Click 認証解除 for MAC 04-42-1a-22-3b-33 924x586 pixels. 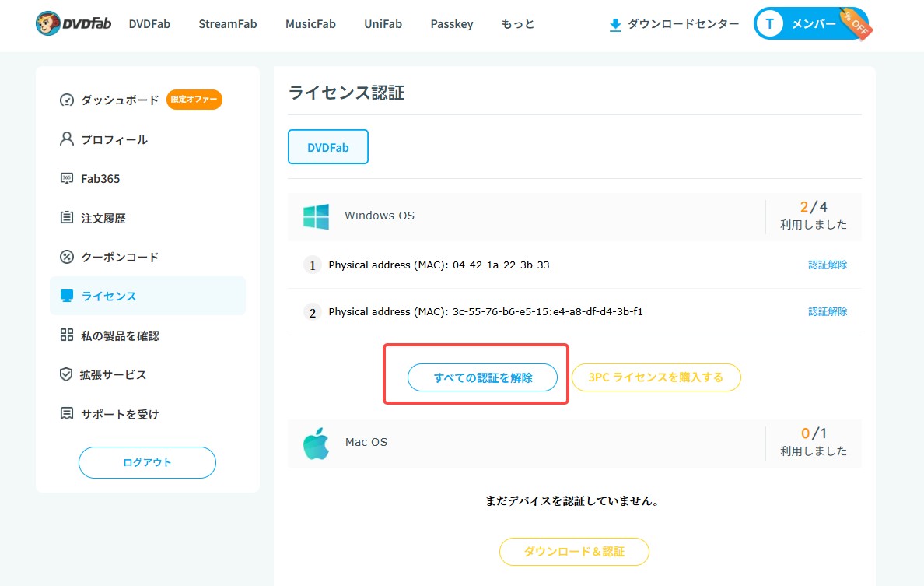828,265
